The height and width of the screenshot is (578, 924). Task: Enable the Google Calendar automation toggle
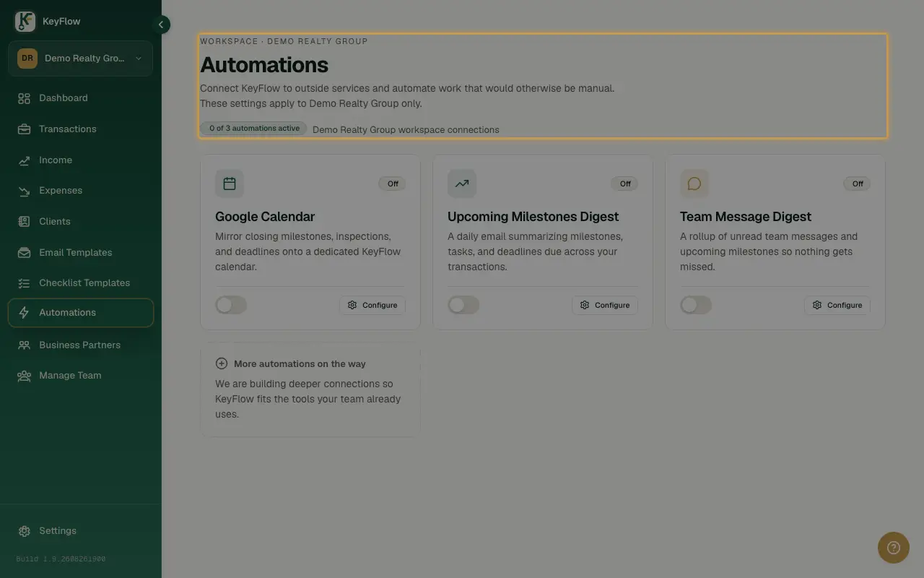(x=231, y=305)
